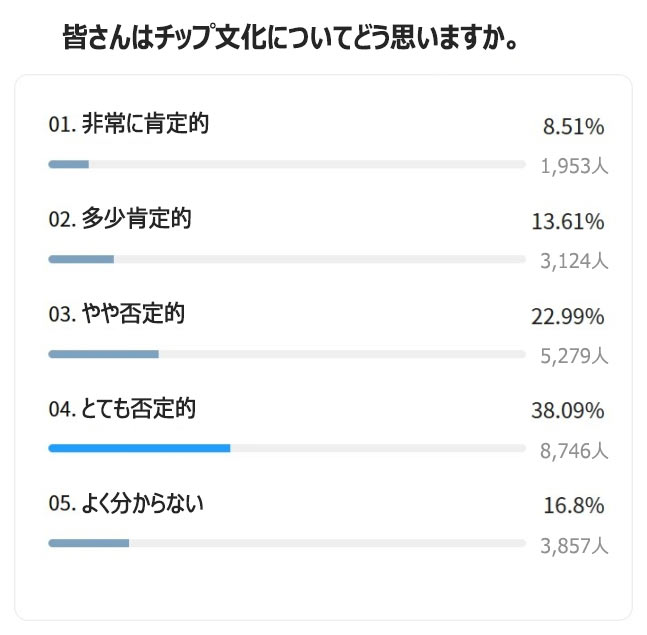Click the よく分からない result bar
647x635 pixels.
(286, 543)
